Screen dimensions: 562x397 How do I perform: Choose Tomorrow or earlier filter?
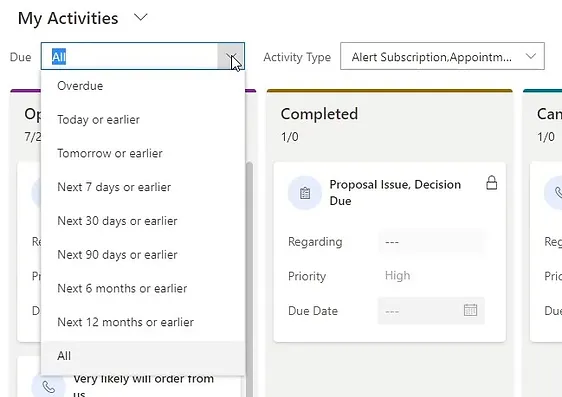[143, 153]
